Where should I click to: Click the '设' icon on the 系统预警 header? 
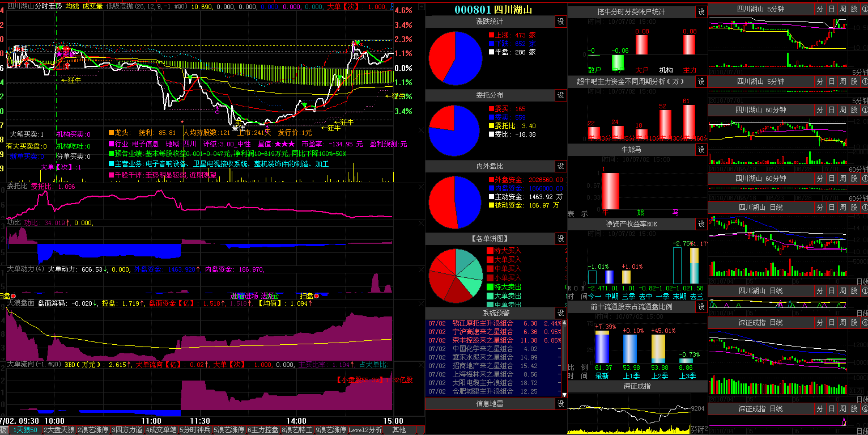pos(561,313)
